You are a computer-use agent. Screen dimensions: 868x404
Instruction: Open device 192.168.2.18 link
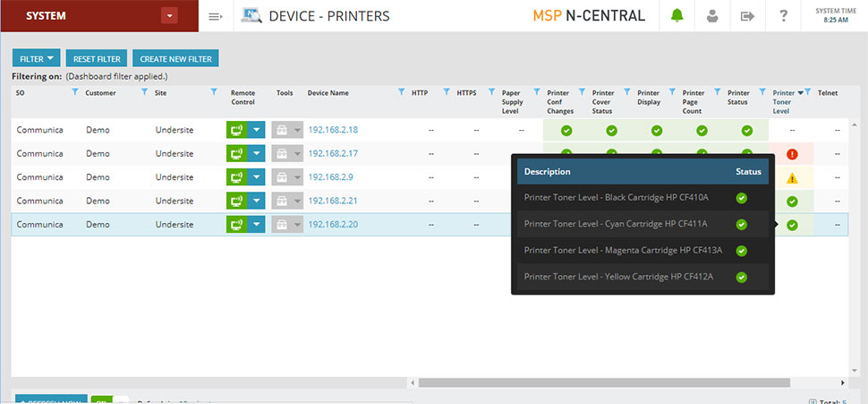(x=333, y=130)
